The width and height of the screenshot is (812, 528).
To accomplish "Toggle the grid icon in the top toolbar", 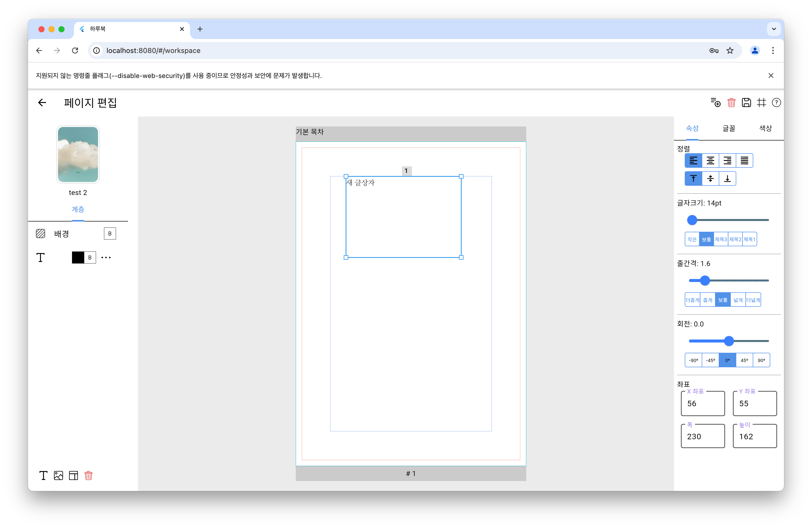I will (x=761, y=103).
